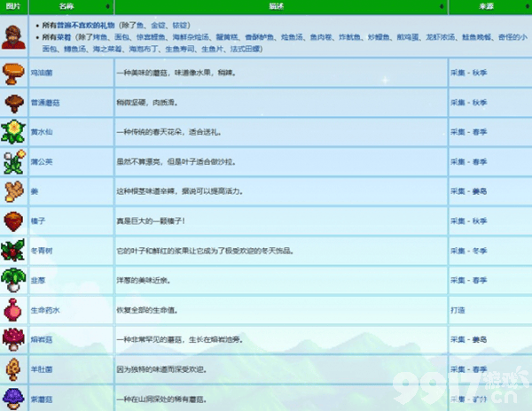This screenshot has width=532, height=411.
Task: Open the 姜 item name link
Action: pos(35,191)
